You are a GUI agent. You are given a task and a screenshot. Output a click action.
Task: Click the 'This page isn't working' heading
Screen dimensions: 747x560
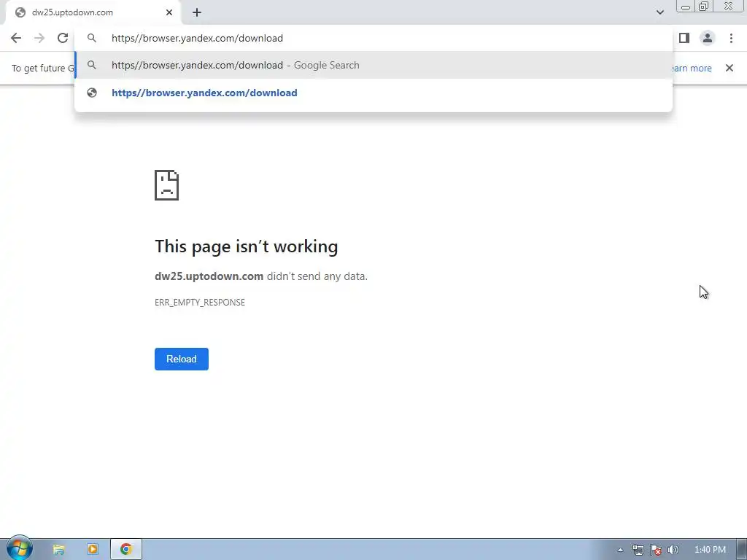247,246
